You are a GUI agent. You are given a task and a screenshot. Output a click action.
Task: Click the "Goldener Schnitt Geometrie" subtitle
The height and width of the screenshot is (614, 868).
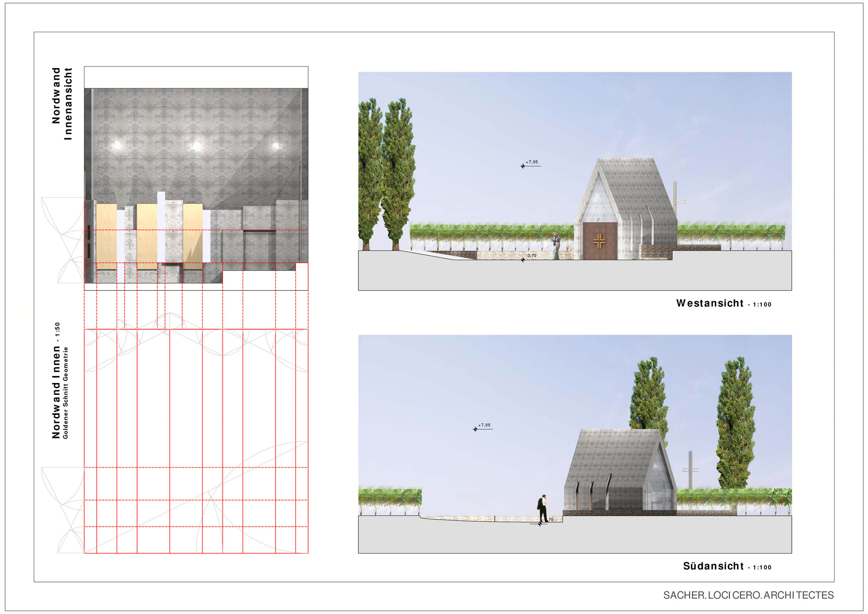pyautogui.click(x=66, y=393)
